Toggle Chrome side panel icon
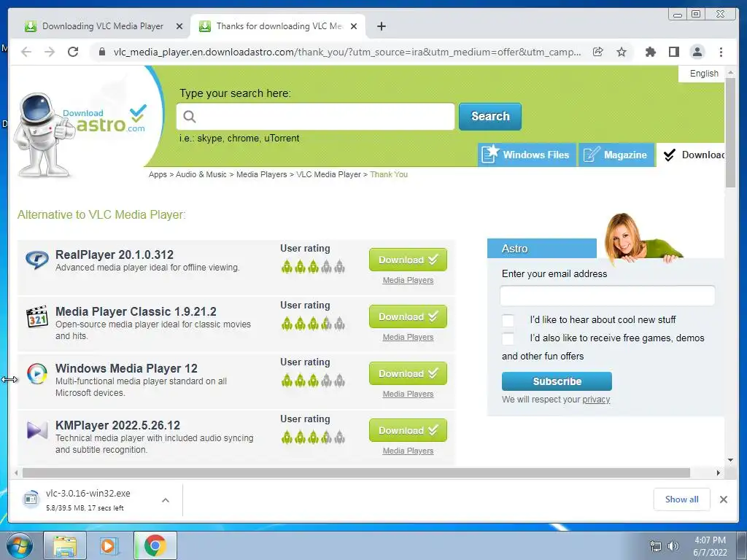Viewport: 747px width, 560px height. pyautogui.click(x=673, y=52)
